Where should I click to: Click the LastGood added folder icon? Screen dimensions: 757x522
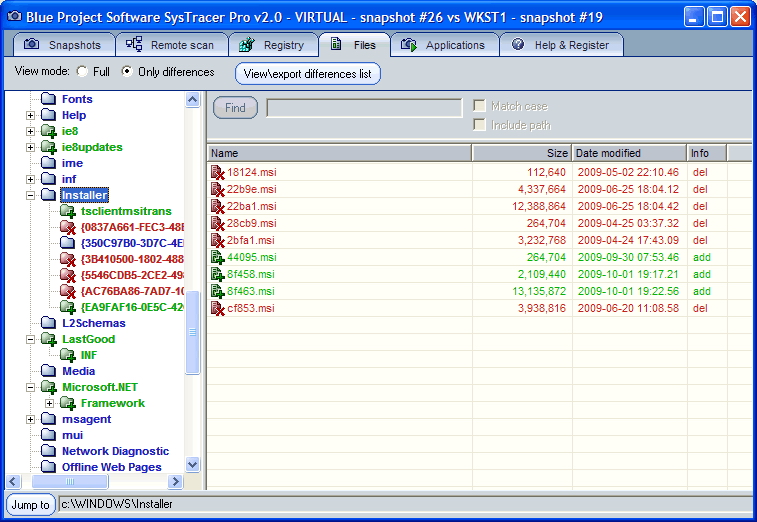tap(48, 339)
